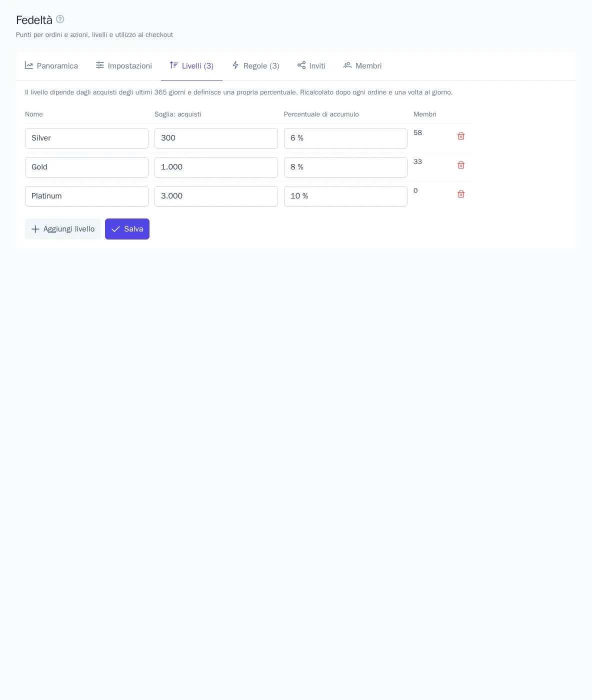Click the Platinum member count 0

pos(415,191)
